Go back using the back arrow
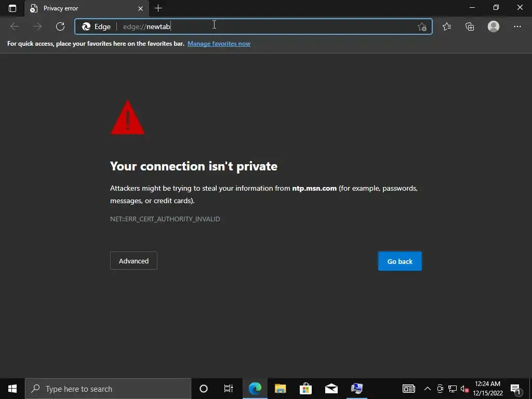The height and width of the screenshot is (399, 532). tap(14, 26)
